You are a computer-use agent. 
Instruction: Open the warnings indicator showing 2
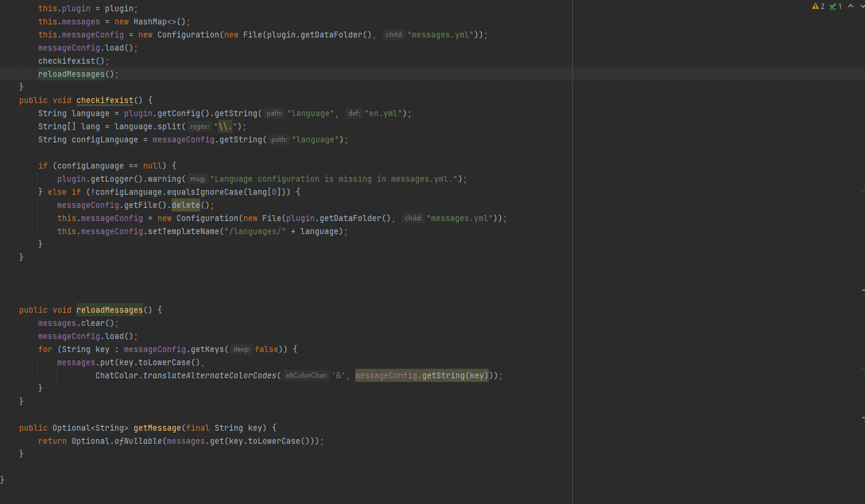[x=819, y=7]
